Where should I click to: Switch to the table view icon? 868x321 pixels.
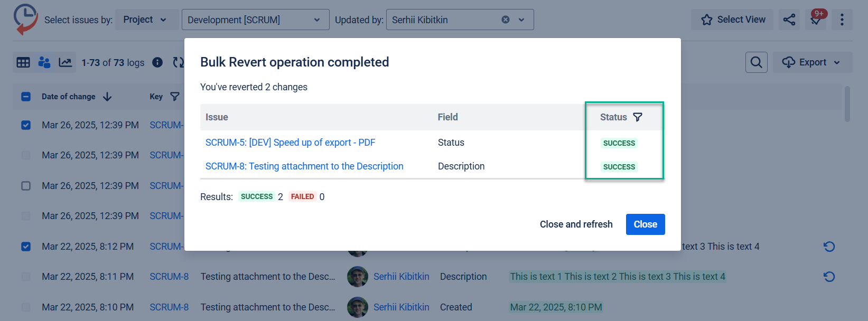tap(23, 63)
